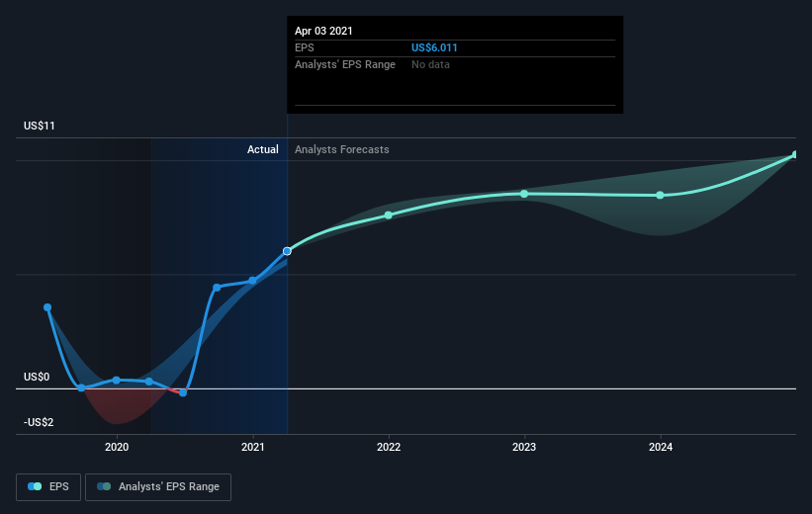This screenshot has height=514, width=812.
Task: Click the US$0 y-axis label
Action: 37,377
